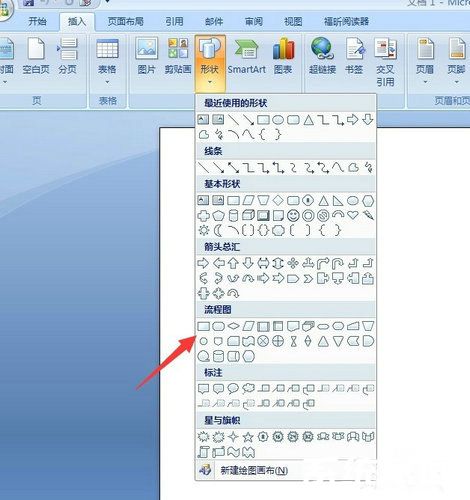This screenshot has height=500, width=470.
Task: Insert a 图片 picture
Action: pos(147,56)
